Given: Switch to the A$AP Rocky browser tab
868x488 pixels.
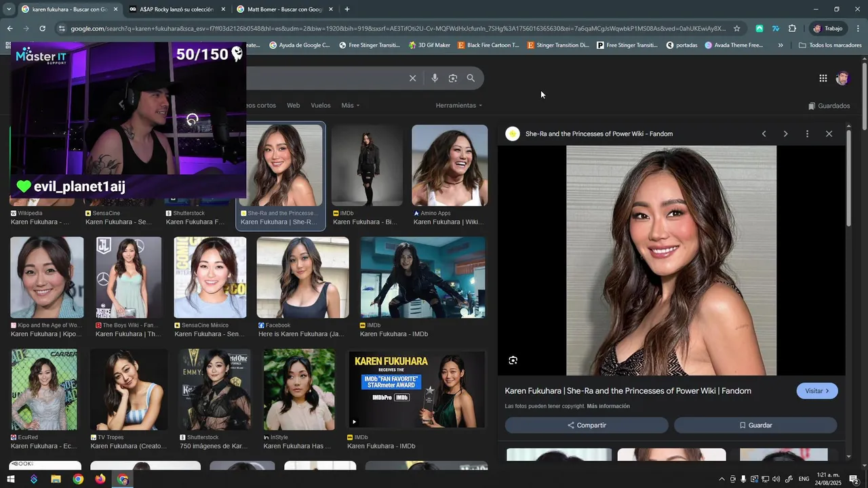Looking at the screenshot, I should coord(176,9).
